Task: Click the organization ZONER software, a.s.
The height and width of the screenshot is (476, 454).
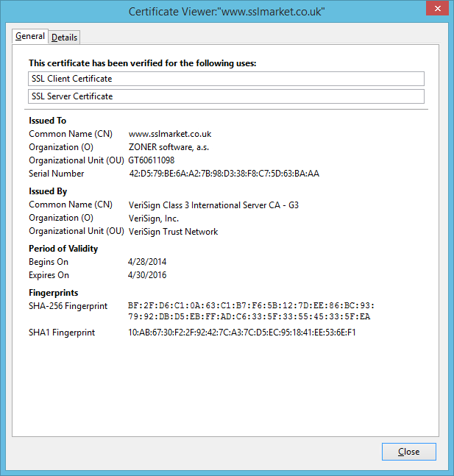Action: coord(169,147)
